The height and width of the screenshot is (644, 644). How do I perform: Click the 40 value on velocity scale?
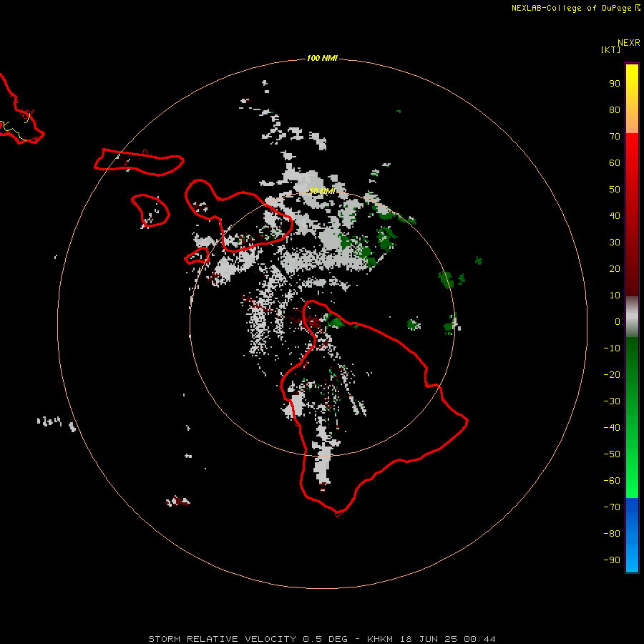click(x=615, y=215)
